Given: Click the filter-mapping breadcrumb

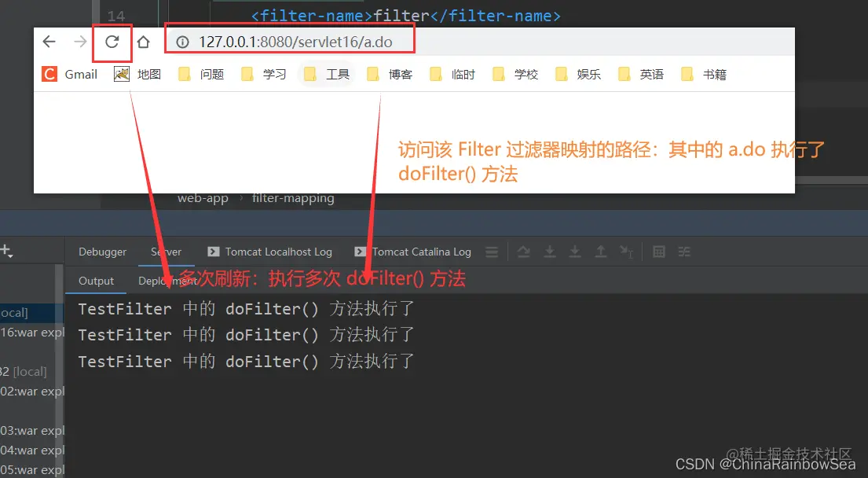Looking at the screenshot, I should coord(293,198).
